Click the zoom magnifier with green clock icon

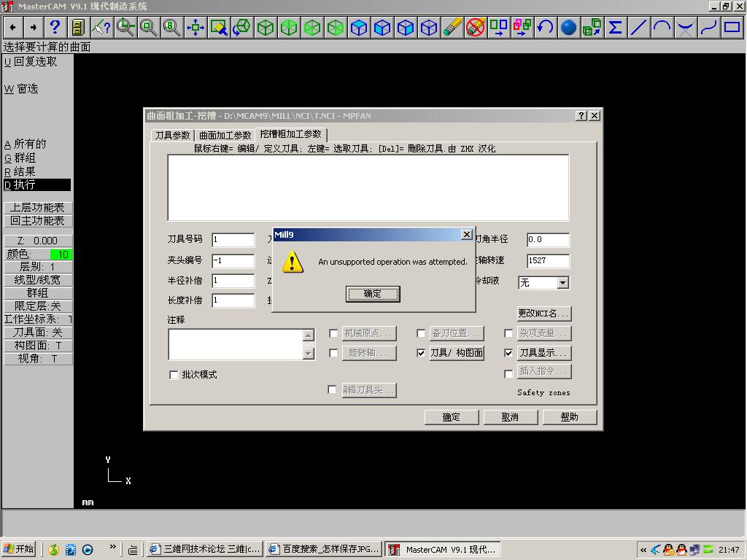[x=125, y=28]
